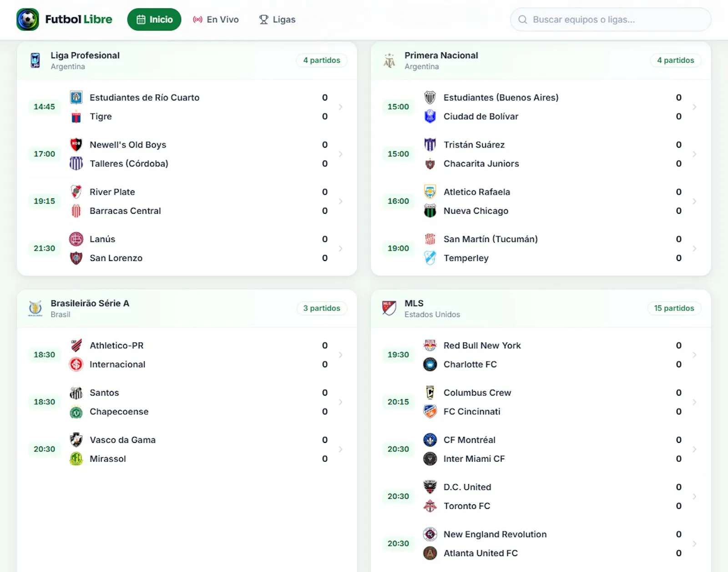Open Lanús vs San Lorenzo chevron
This screenshot has width=728, height=572.
point(340,249)
